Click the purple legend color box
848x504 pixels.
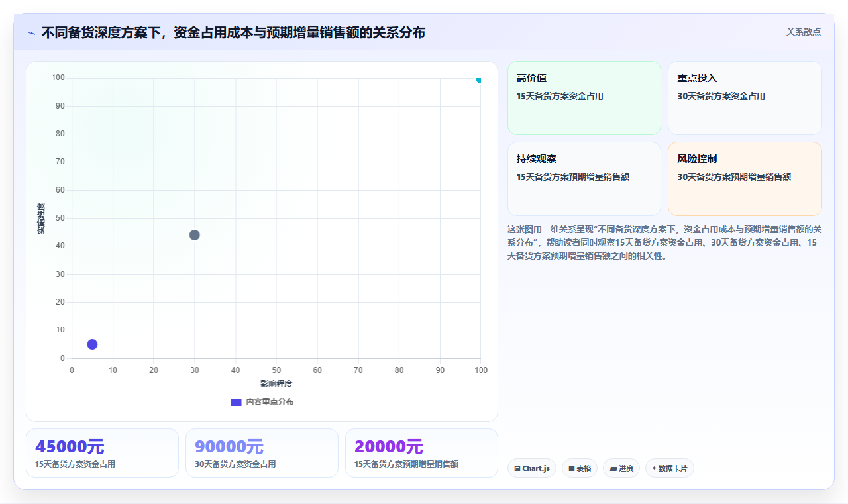tap(236, 402)
